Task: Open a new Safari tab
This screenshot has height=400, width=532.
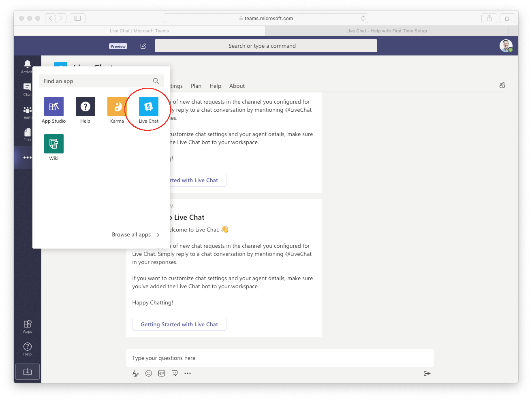Action: [513, 31]
